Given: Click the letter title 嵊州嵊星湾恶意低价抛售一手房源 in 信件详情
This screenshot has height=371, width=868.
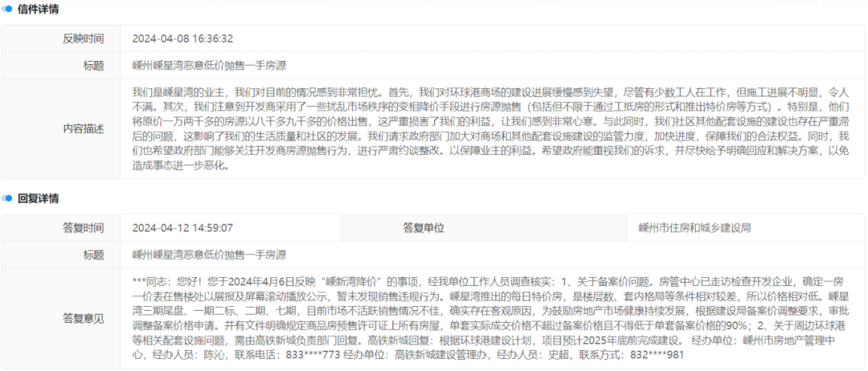Looking at the screenshot, I should point(209,66).
